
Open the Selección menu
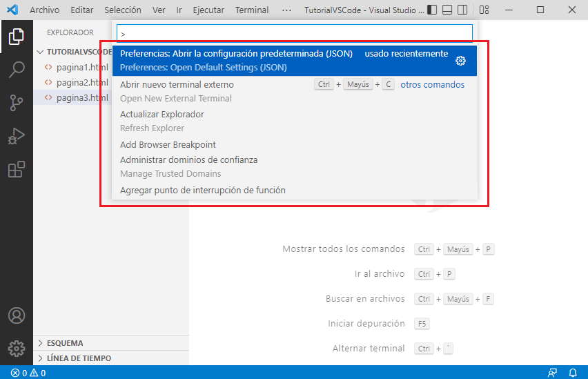(x=123, y=10)
